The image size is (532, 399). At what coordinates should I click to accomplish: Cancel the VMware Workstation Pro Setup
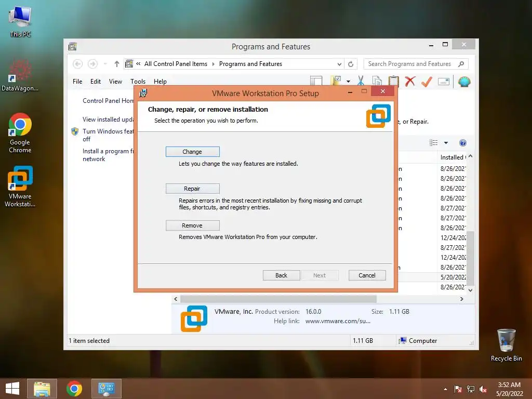367,275
